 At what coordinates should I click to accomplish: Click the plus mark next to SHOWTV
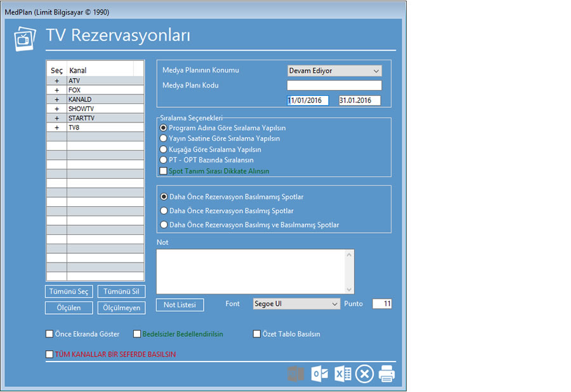[x=56, y=109]
